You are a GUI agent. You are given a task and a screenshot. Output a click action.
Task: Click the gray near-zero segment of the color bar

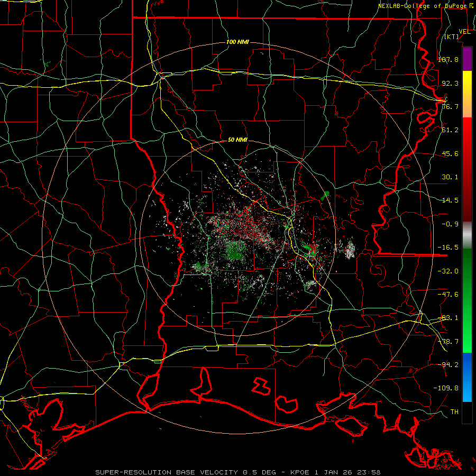[467, 235]
